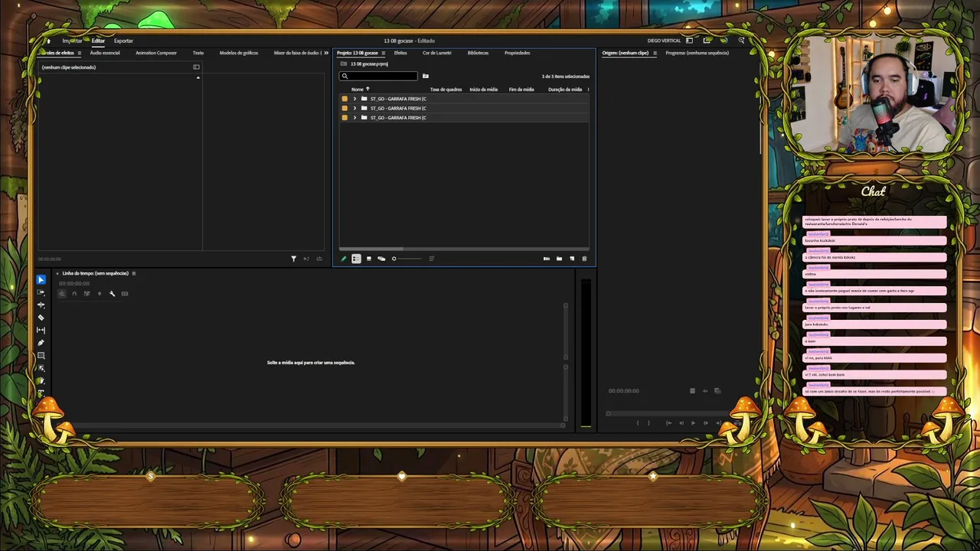Add a marker in the timeline

click(100, 294)
